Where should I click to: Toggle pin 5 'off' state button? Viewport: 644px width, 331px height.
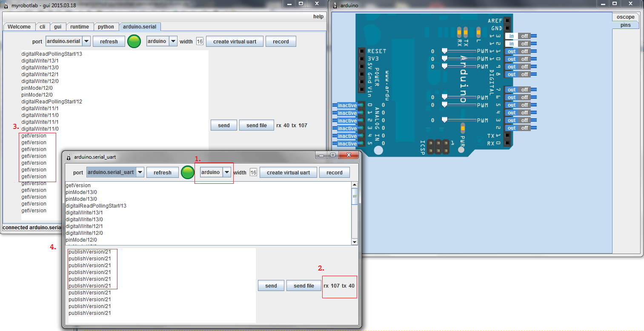click(x=524, y=105)
